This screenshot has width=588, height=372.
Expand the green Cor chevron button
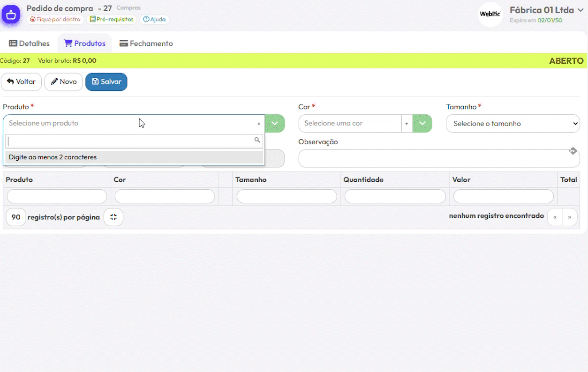[422, 124]
